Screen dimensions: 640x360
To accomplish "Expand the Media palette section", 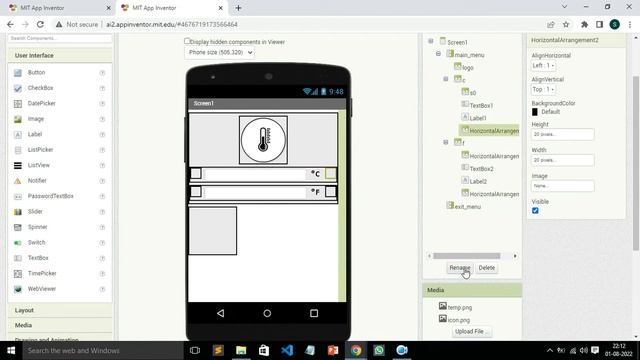I will point(60,325).
